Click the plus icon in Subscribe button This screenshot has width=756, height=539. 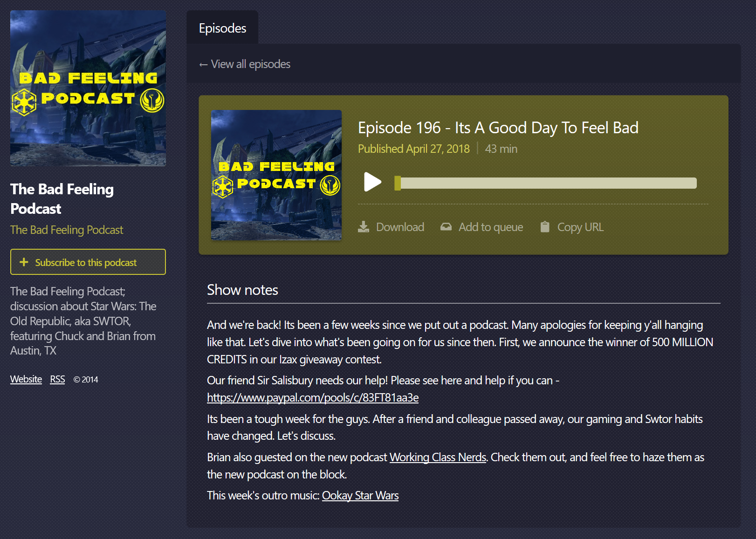coord(24,262)
